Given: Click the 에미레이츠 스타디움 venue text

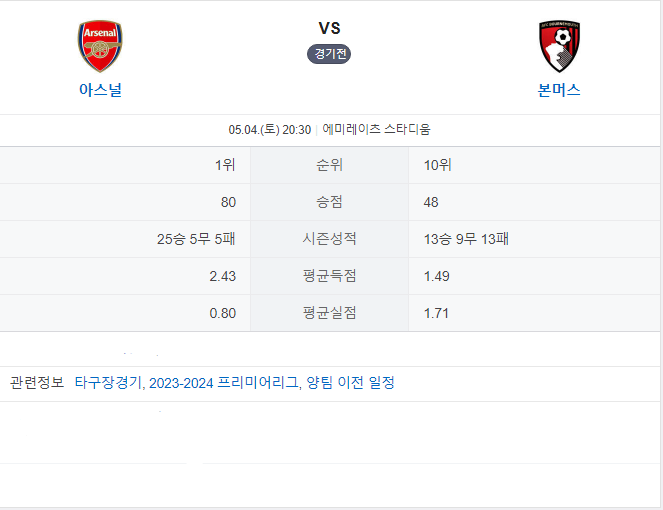Looking at the screenshot, I should point(376,129).
